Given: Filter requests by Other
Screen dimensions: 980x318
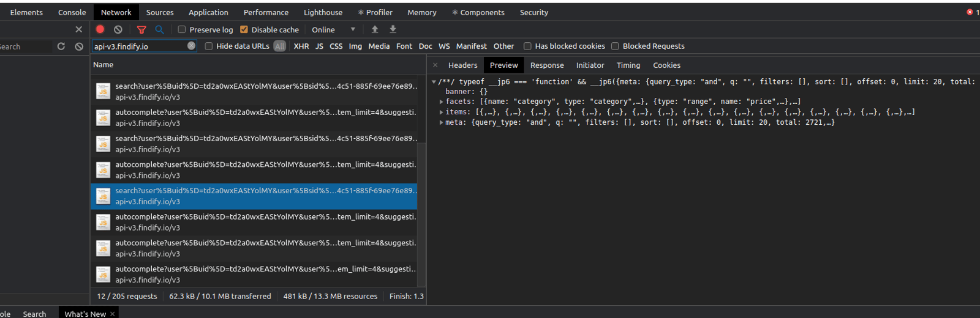Looking at the screenshot, I should (x=503, y=46).
